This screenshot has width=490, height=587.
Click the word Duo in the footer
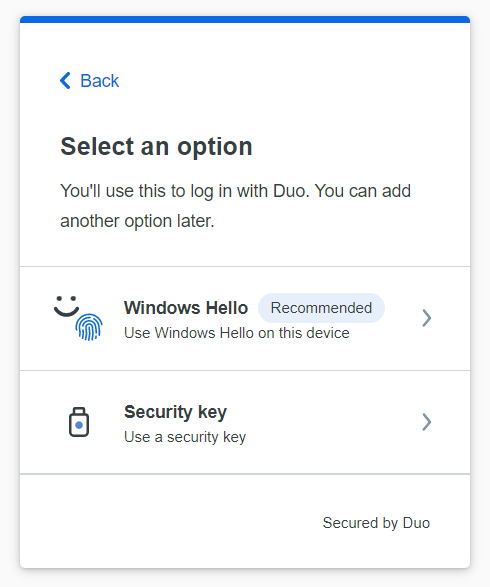416,523
